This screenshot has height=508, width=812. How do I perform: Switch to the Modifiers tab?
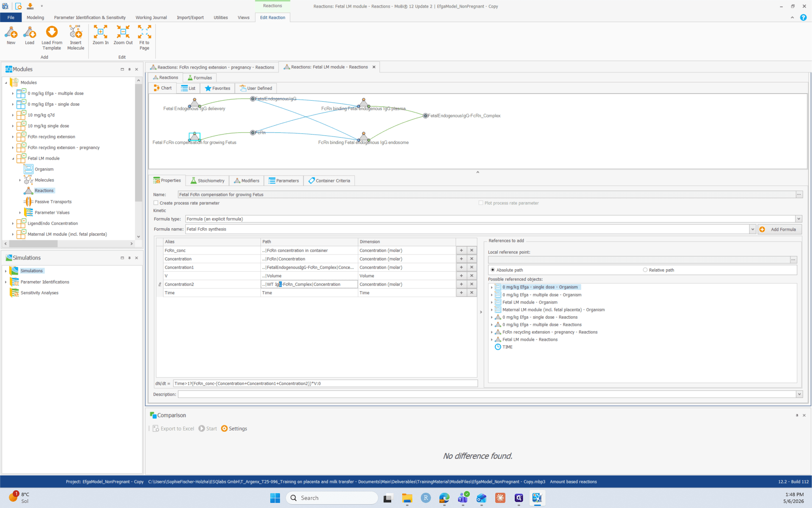pyautogui.click(x=247, y=180)
